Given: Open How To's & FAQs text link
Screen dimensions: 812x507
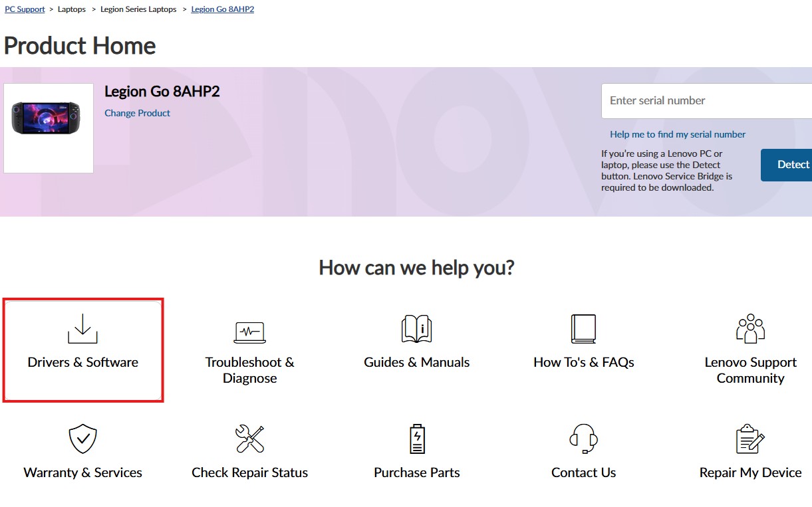Looking at the screenshot, I should click(x=584, y=362).
